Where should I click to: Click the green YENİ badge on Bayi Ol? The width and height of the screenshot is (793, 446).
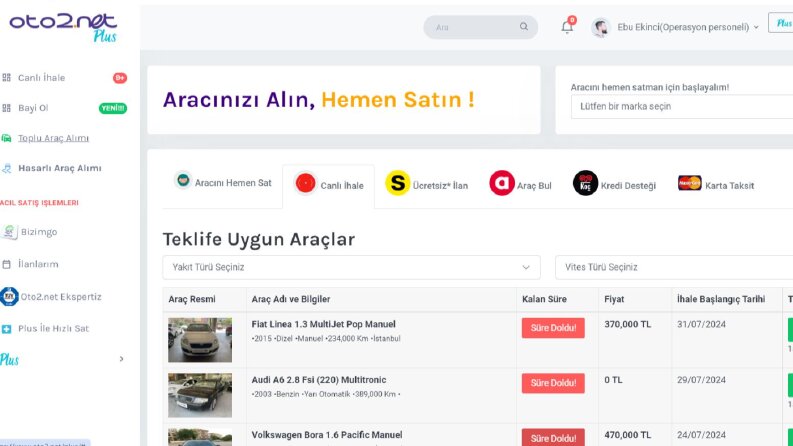pos(113,108)
